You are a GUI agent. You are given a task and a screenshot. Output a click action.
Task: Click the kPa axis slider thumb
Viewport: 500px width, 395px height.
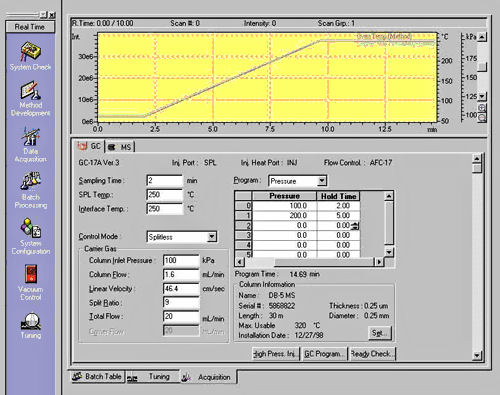click(482, 67)
